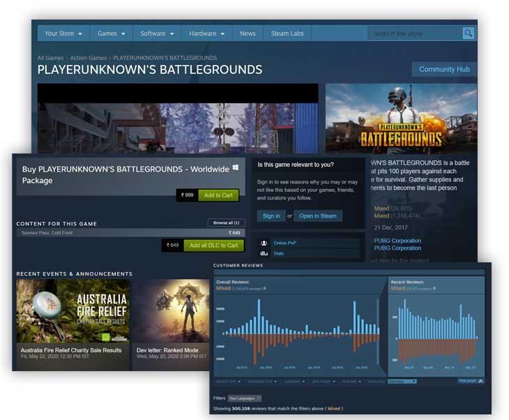Open the News menu item
509x420 pixels.
pyautogui.click(x=248, y=33)
